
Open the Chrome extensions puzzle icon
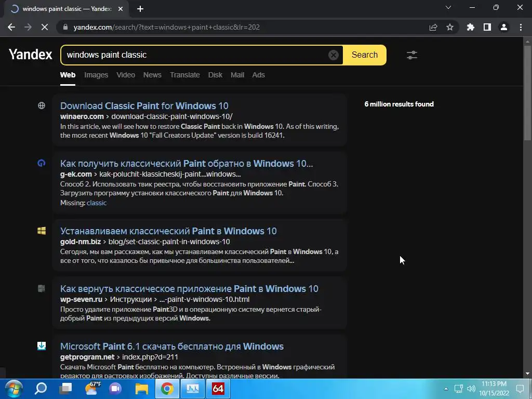pyautogui.click(x=471, y=27)
